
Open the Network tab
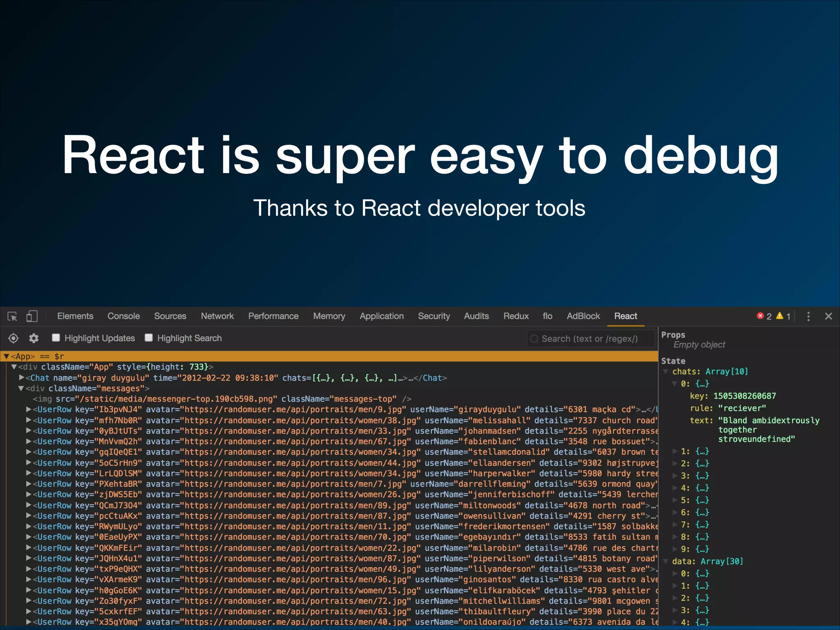click(x=217, y=316)
